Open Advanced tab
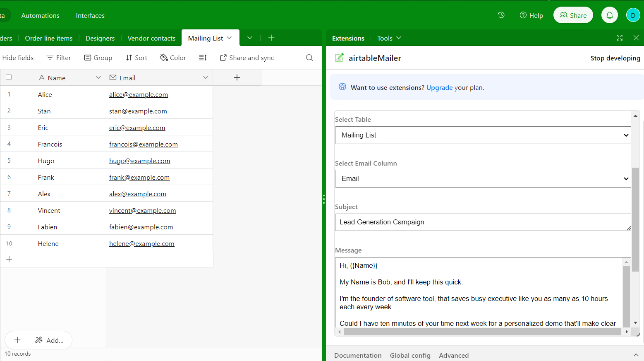 [454, 355]
